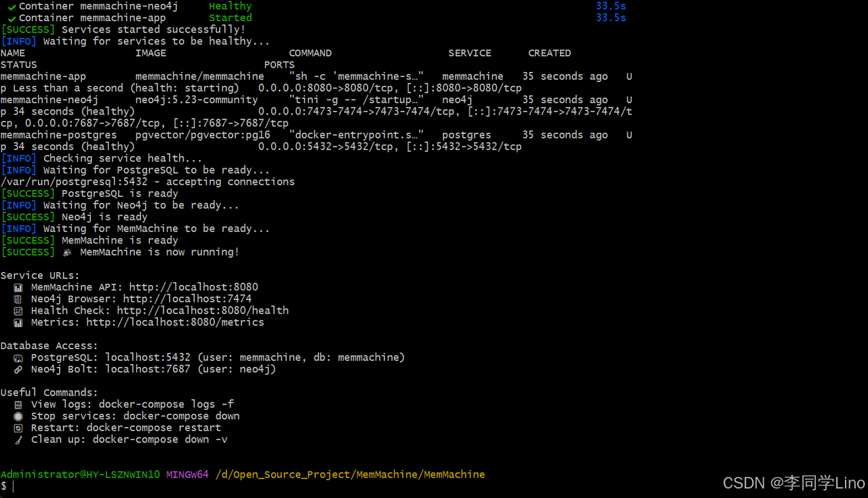
Task: Click the 'neo4j:5.23-community' image name
Action: tap(197, 100)
